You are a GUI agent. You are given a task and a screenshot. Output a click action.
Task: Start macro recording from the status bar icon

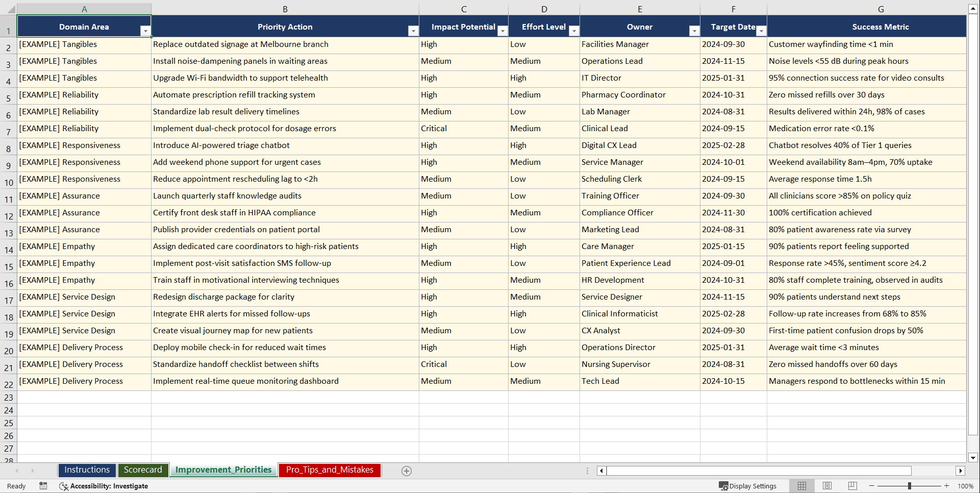(43, 486)
